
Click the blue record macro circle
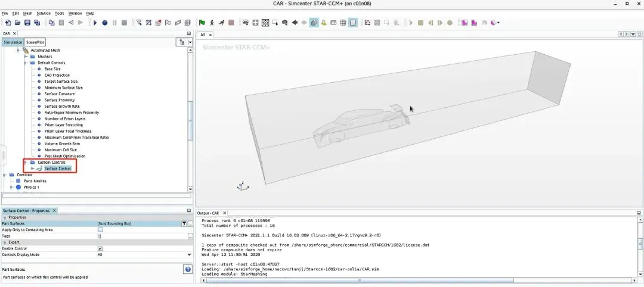pyautogui.click(x=105, y=23)
